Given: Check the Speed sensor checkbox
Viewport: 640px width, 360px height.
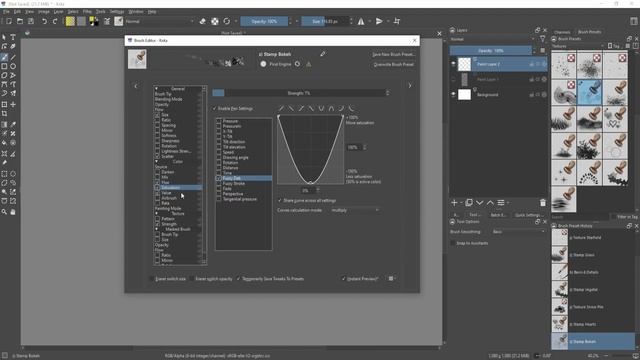Looking at the screenshot, I should 219,152.
